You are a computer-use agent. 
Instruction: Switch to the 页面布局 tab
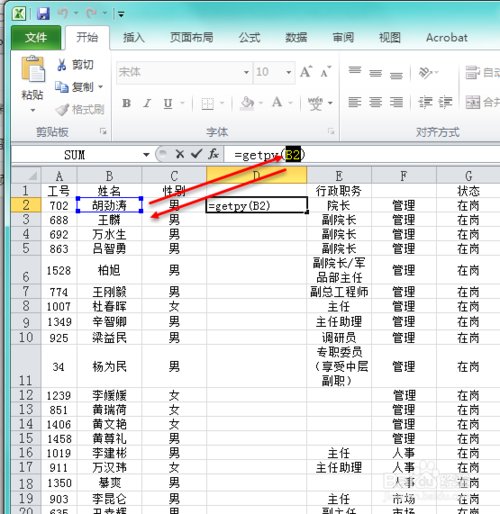[192, 37]
